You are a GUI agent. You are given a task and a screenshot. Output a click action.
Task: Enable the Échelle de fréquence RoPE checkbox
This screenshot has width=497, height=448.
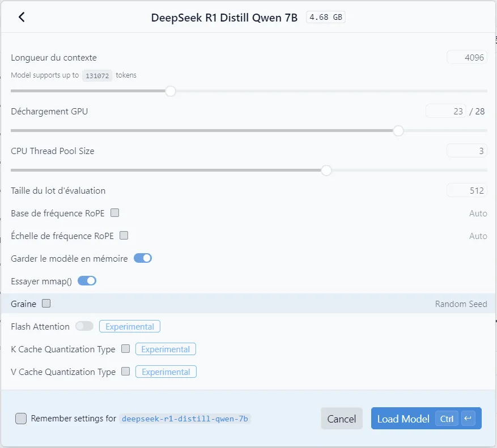(x=124, y=236)
